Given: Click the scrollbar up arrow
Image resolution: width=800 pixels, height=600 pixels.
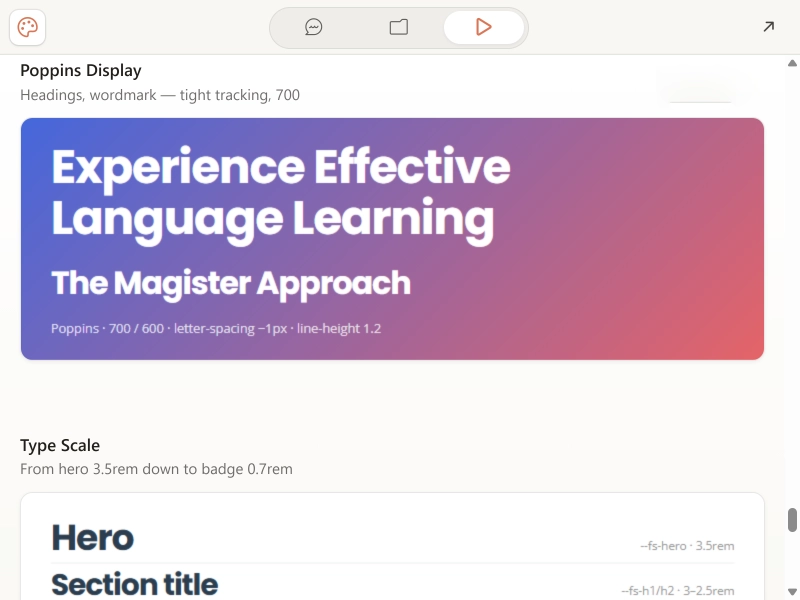Looking at the screenshot, I should [x=792, y=63].
